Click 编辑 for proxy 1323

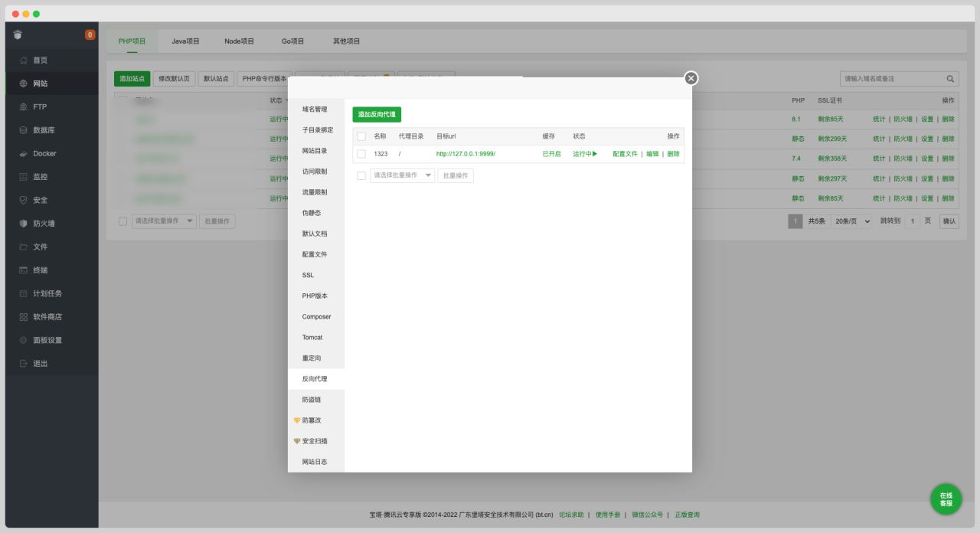652,154
